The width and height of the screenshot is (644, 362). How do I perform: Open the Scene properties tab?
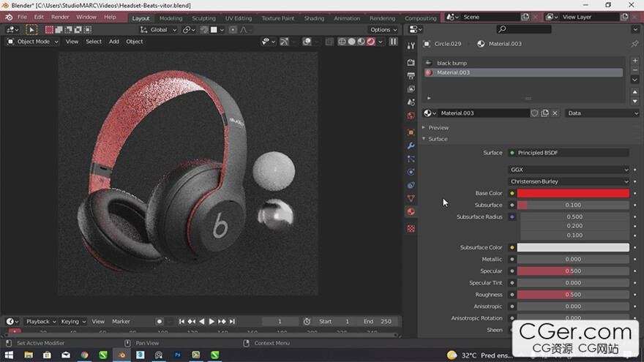[x=411, y=102]
